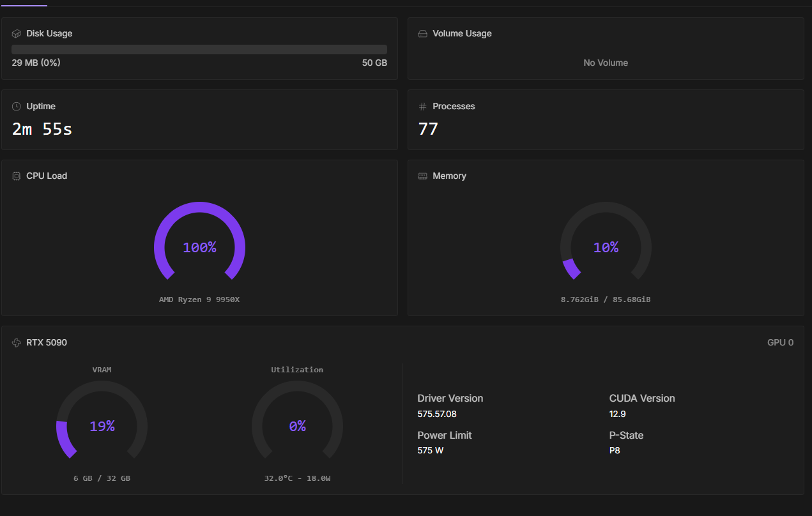Image resolution: width=812 pixels, height=516 pixels.
Task: Click the CUDA version 12.9
Action: pos(617,414)
